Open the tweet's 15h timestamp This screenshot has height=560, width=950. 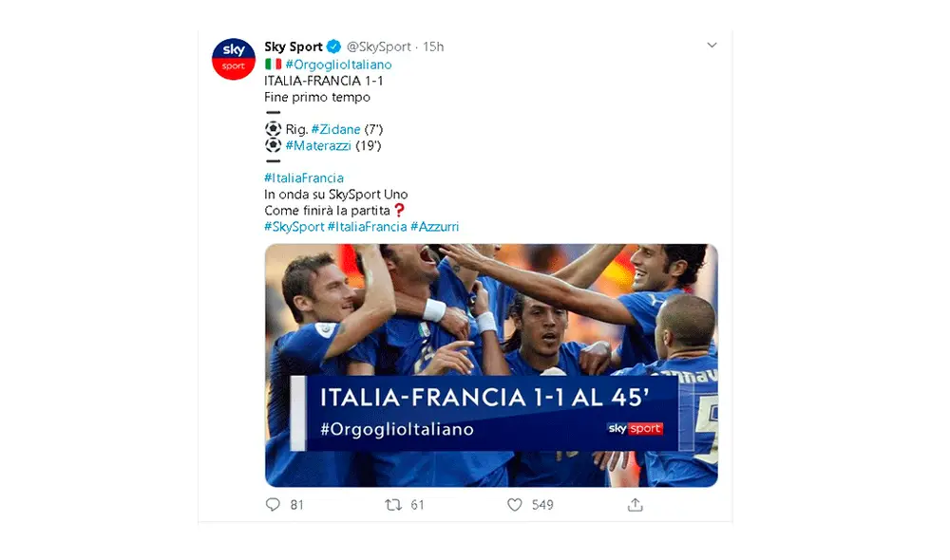pyautogui.click(x=433, y=47)
